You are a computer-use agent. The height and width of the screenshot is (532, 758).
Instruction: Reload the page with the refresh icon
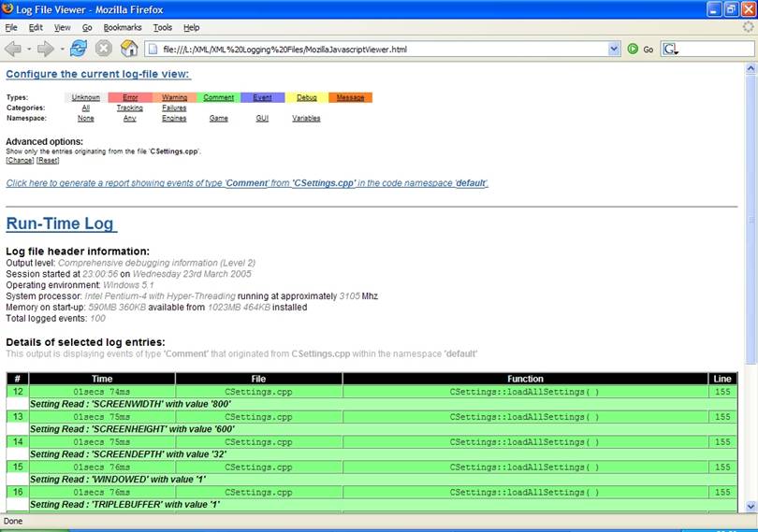click(79, 49)
